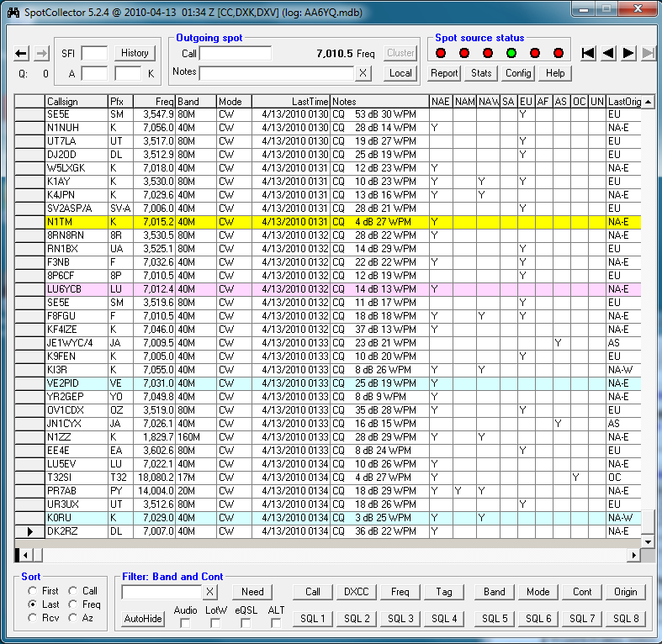662x644 pixels.
Task: Click the Local spot button
Action: coord(400,73)
